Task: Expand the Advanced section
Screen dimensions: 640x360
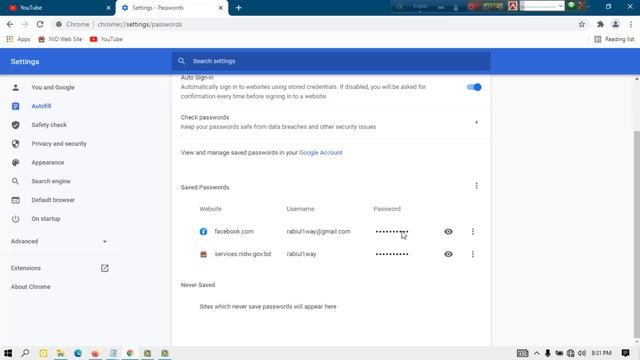Action: pyautogui.click(x=59, y=241)
